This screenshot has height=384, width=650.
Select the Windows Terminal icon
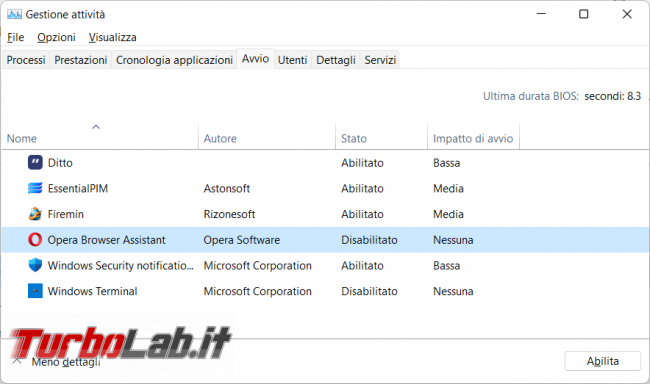coord(35,291)
